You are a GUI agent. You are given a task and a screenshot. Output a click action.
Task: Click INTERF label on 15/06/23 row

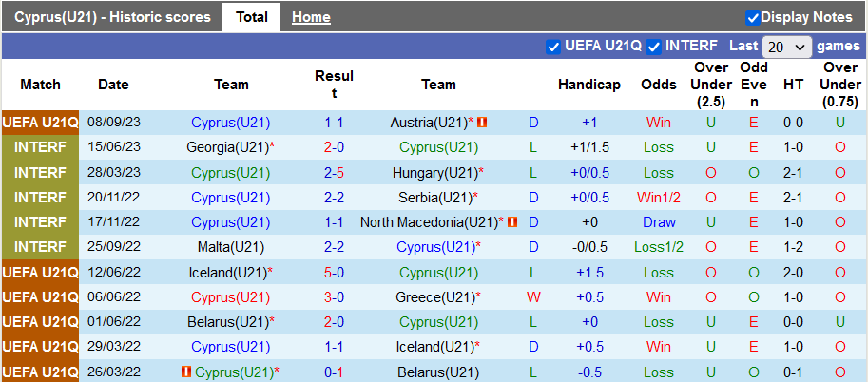point(41,148)
